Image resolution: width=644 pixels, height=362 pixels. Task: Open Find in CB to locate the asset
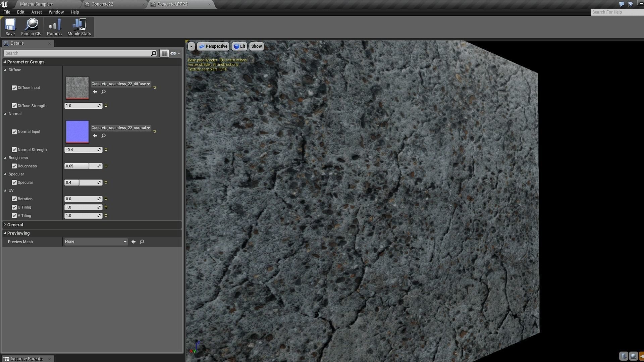(x=31, y=27)
